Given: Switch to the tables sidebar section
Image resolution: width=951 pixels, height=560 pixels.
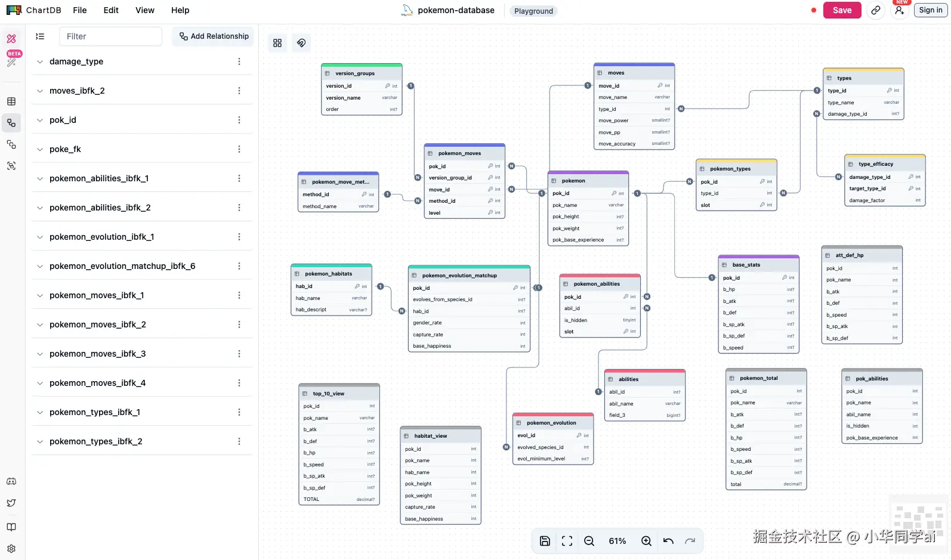Looking at the screenshot, I should click(x=11, y=101).
